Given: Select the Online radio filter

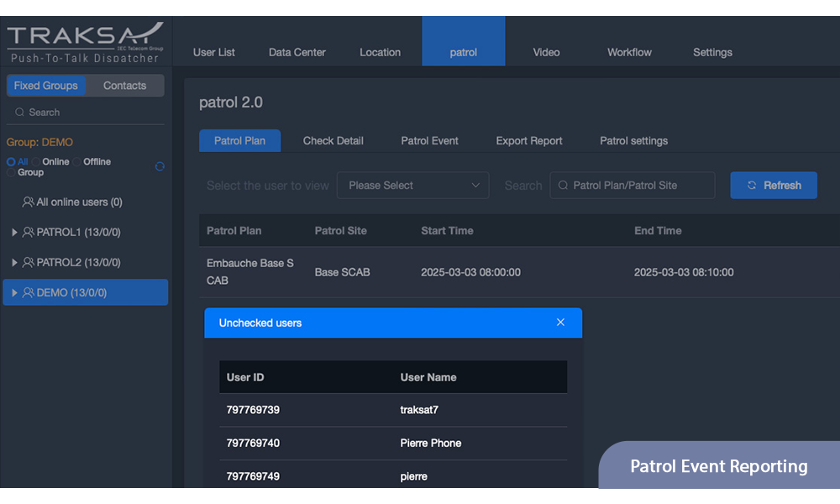Looking at the screenshot, I should coord(36,162).
